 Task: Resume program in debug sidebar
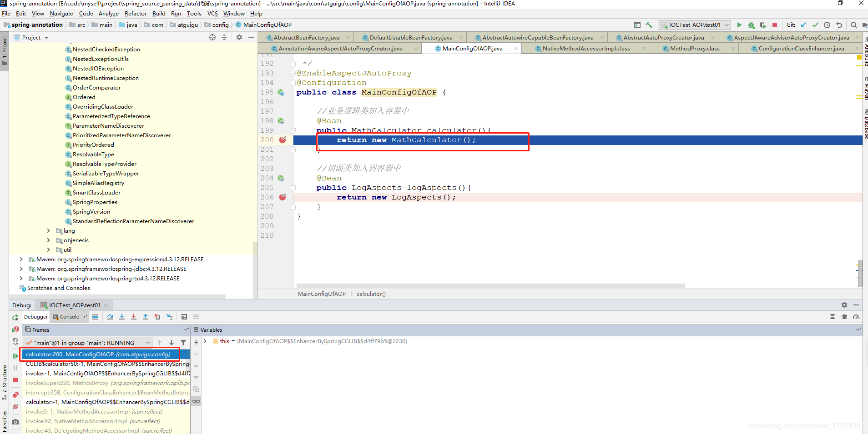[15, 356]
